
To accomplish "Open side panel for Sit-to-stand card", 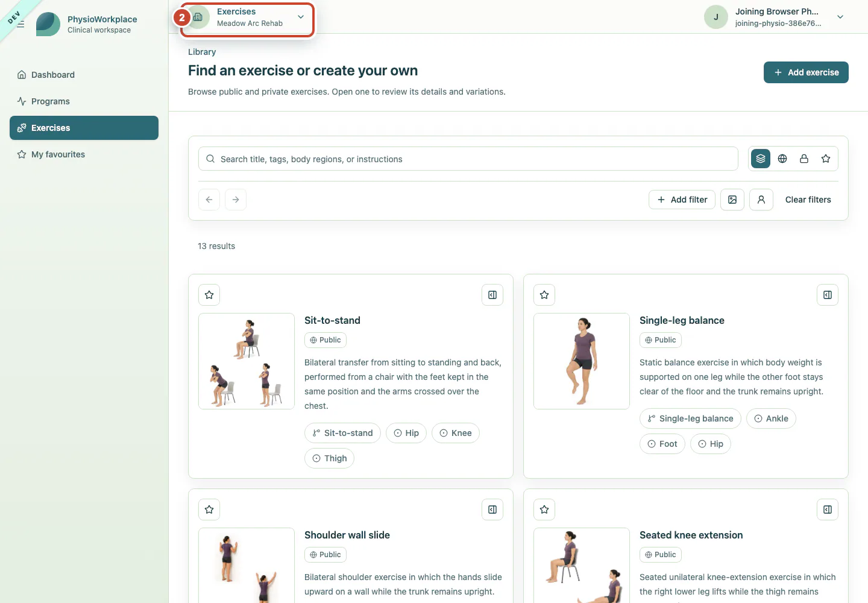I will coord(492,295).
